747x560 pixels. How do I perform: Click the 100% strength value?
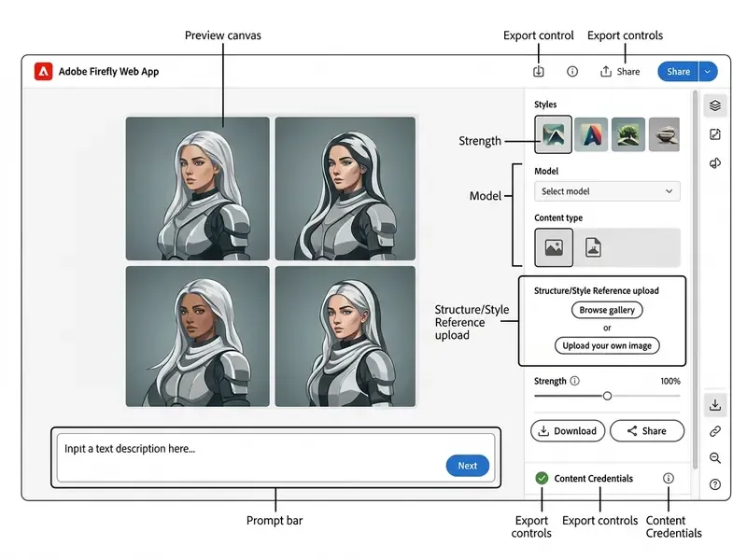pyautogui.click(x=670, y=381)
